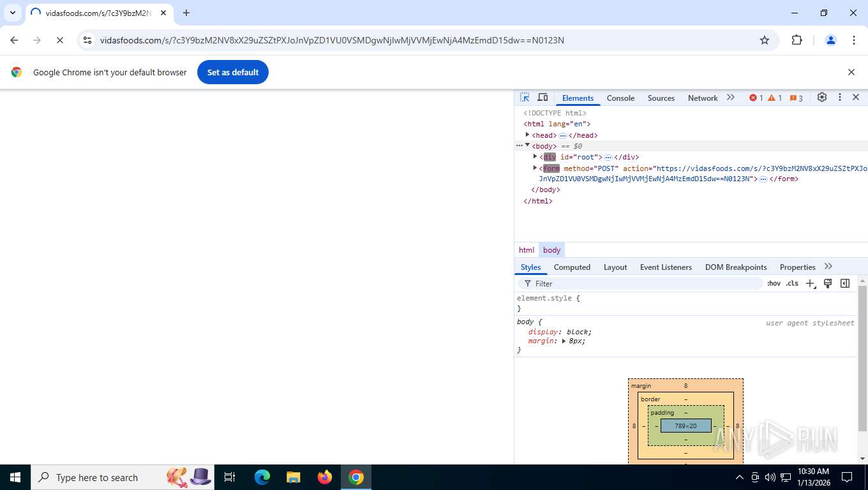Select the DOM Breakpoints sidebar tab
Image resolution: width=868 pixels, height=490 pixels.
[736, 267]
